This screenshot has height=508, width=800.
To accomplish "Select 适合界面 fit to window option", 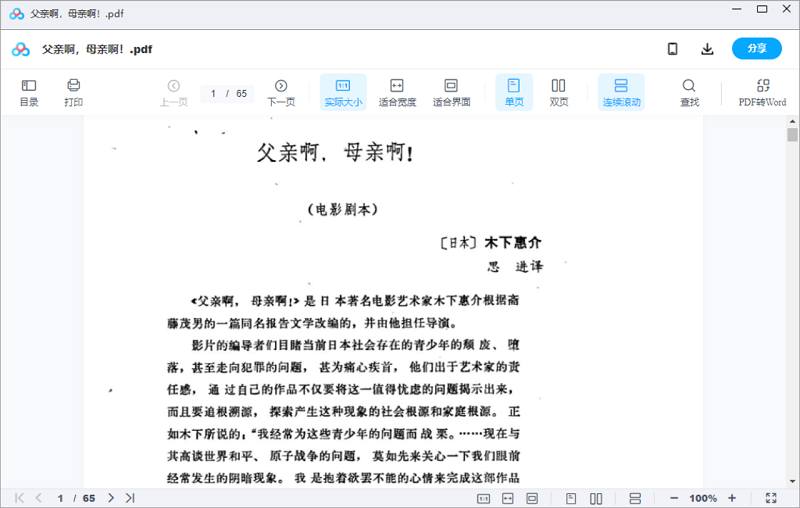I will (x=451, y=93).
